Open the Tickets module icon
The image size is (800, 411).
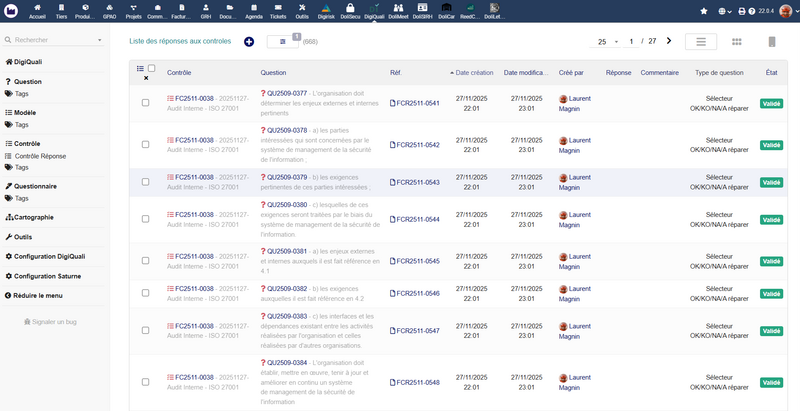coord(278,11)
